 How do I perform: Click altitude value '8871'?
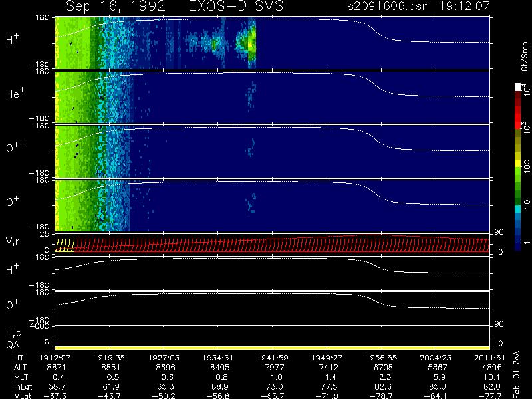[x=56, y=368]
